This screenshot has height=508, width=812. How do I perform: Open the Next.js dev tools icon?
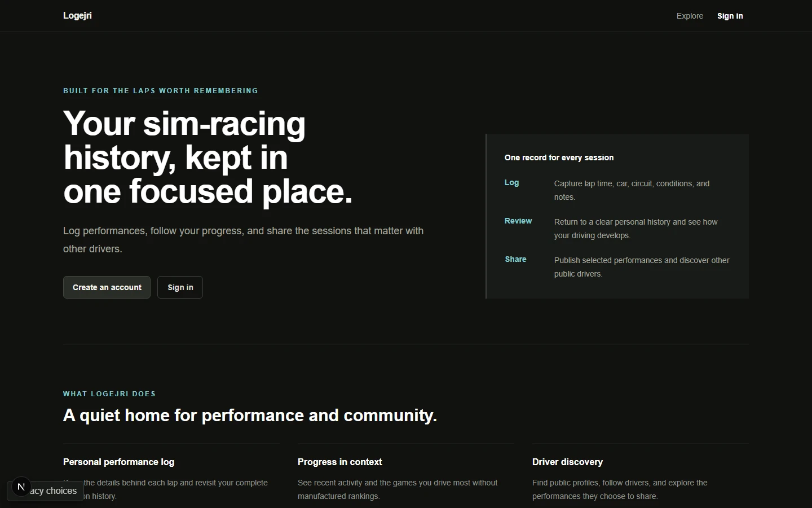[x=21, y=487]
